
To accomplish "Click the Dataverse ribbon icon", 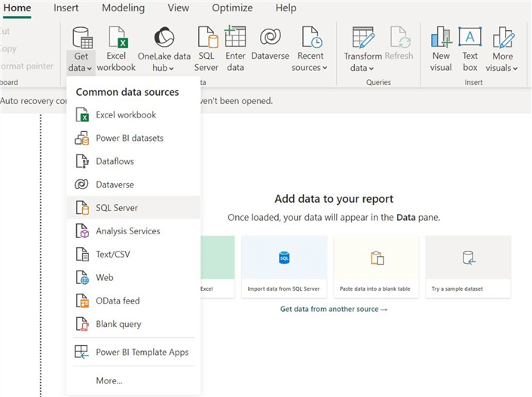I will (x=270, y=37).
